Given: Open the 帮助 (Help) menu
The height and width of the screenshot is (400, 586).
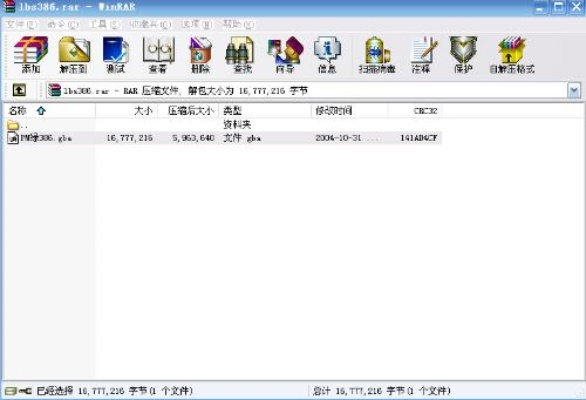Looking at the screenshot, I should (238, 25).
